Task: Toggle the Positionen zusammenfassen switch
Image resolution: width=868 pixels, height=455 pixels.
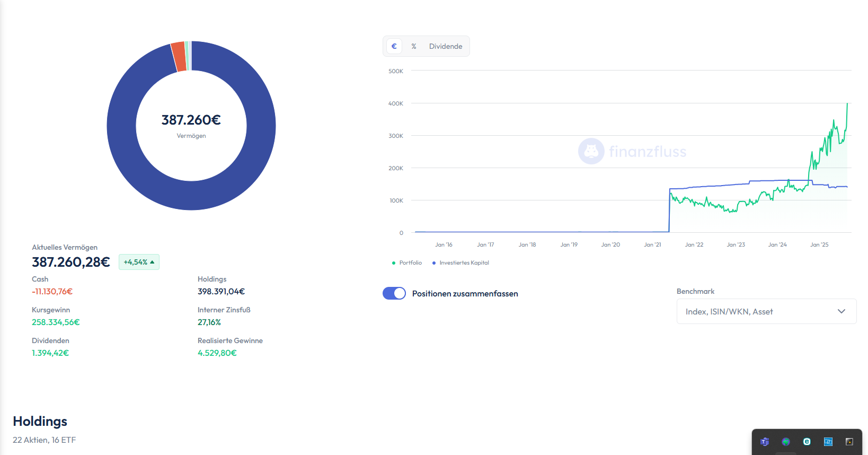Action: click(x=394, y=293)
